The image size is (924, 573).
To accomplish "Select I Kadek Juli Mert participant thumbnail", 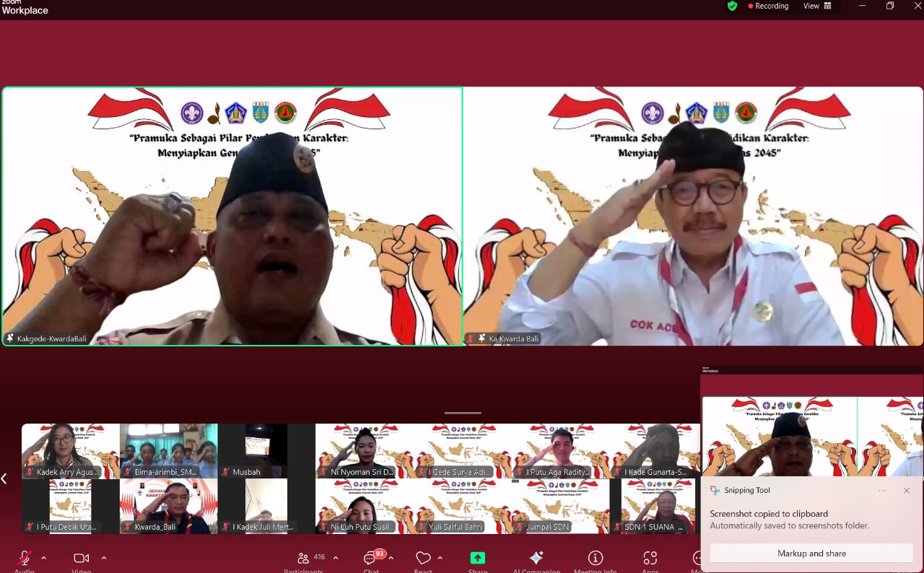I will pos(266,506).
